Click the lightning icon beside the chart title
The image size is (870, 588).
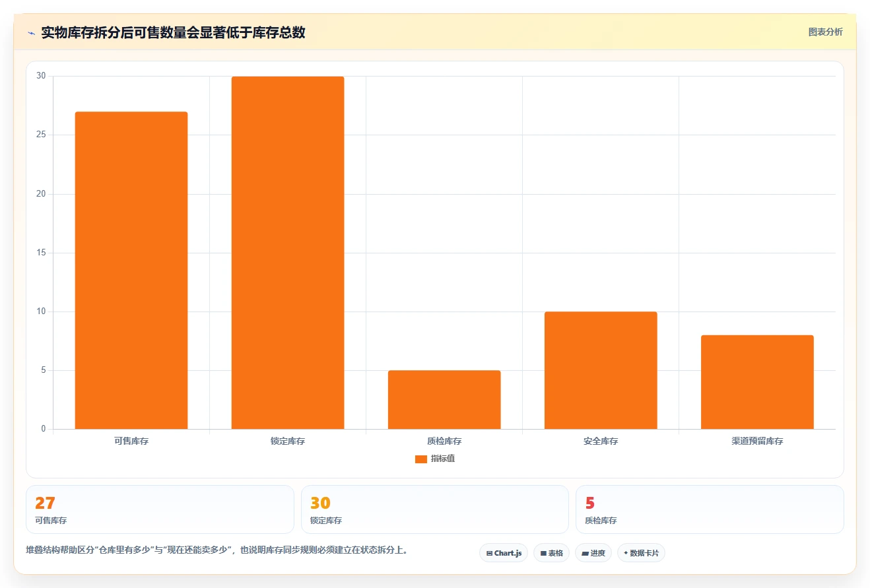pyautogui.click(x=31, y=33)
